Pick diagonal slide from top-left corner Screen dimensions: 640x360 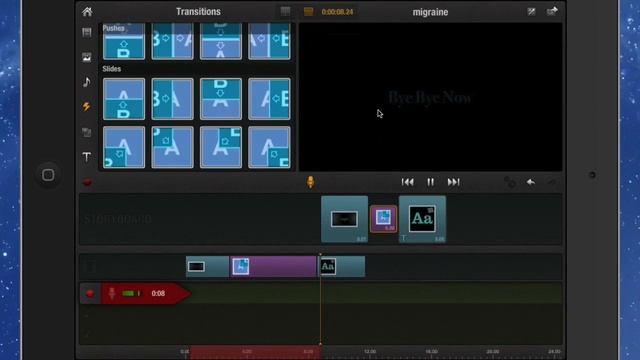point(172,147)
